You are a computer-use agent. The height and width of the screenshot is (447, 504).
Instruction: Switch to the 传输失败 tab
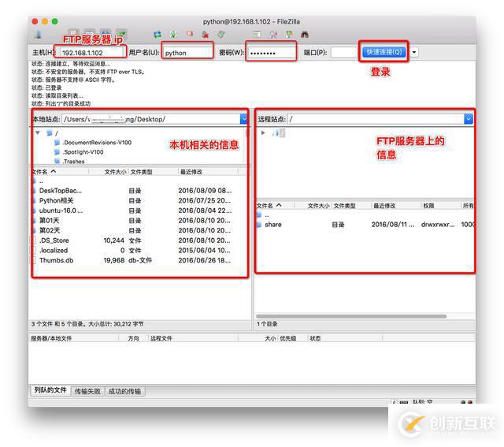click(87, 391)
